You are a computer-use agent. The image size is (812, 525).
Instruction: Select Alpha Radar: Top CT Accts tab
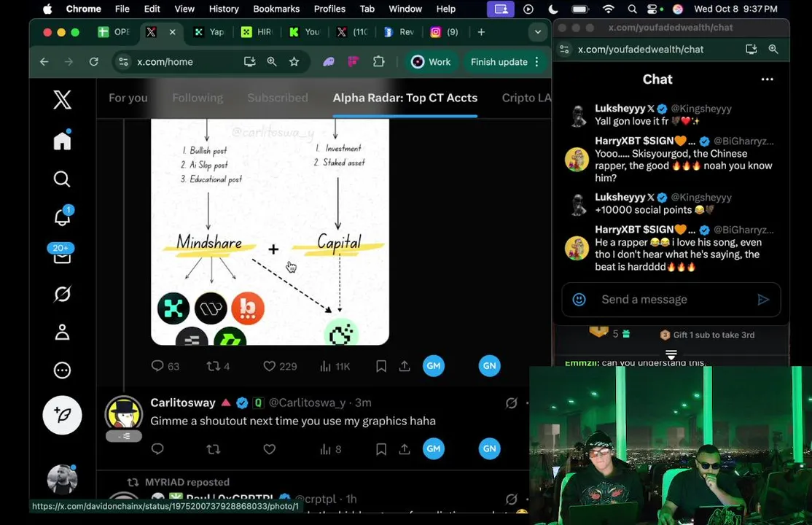[405, 98]
